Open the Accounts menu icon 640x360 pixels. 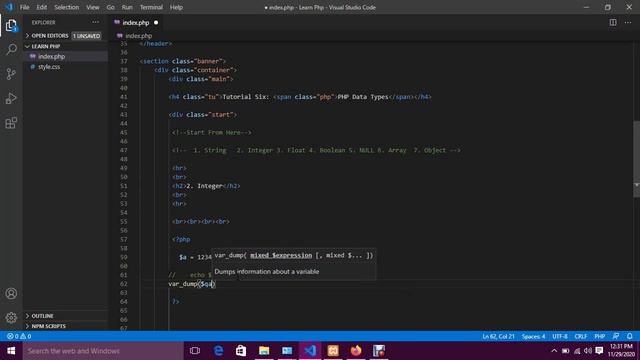(11, 293)
